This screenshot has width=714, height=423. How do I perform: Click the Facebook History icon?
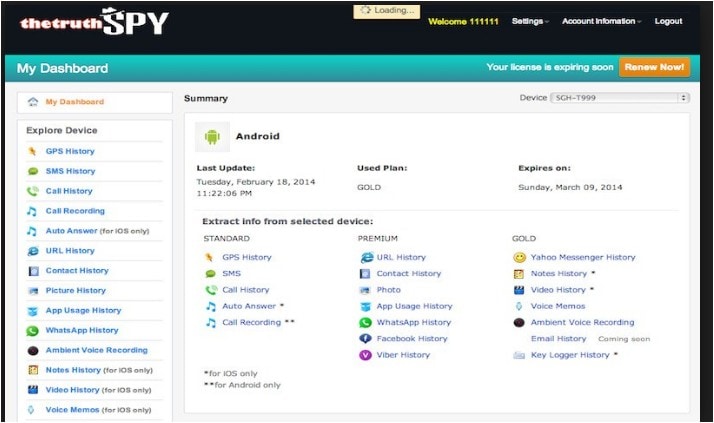click(365, 339)
